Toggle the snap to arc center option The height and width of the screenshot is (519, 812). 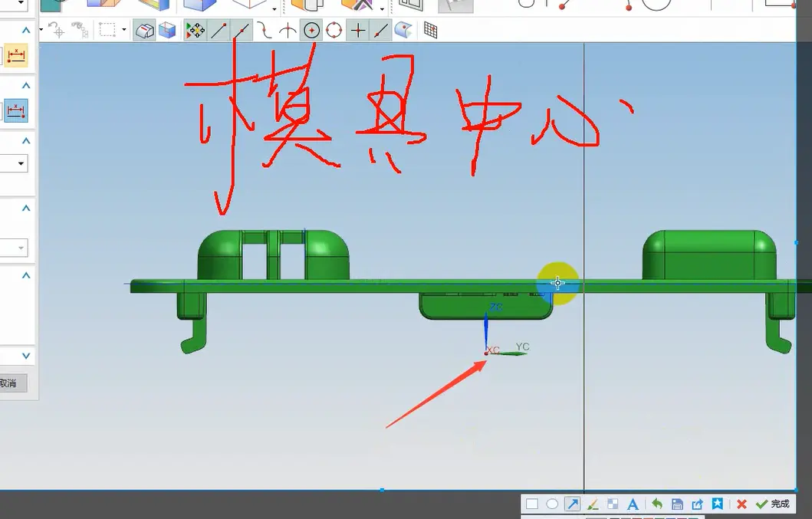click(311, 31)
